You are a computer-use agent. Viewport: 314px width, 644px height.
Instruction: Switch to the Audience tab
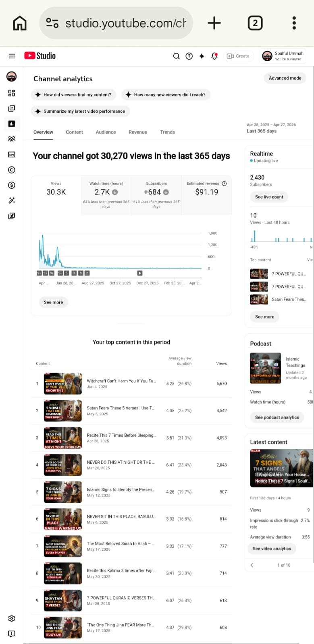pos(106,132)
